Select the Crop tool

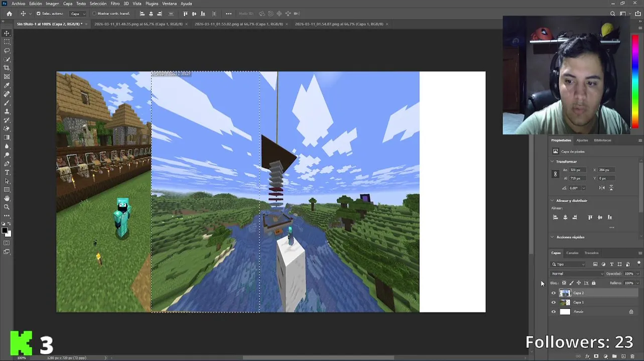point(7,68)
